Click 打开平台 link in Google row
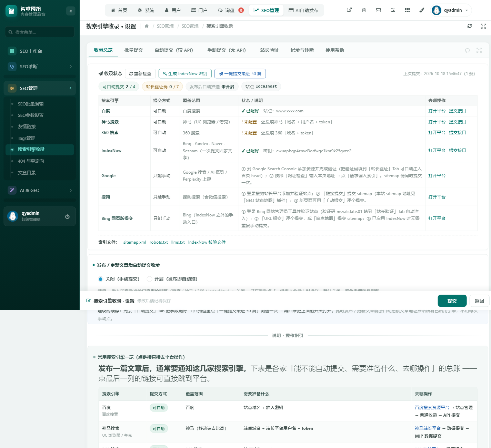The image size is (491, 448). (x=437, y=176)
